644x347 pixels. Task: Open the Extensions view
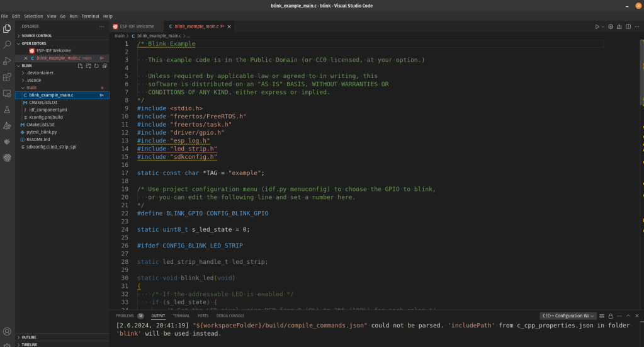click(x=7, y=77)
